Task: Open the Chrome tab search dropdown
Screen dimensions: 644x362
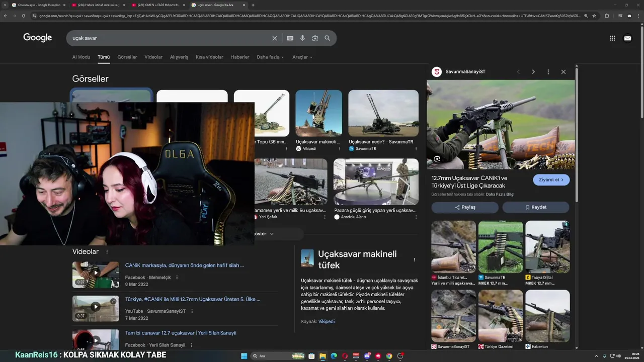Action: point(6,5)
